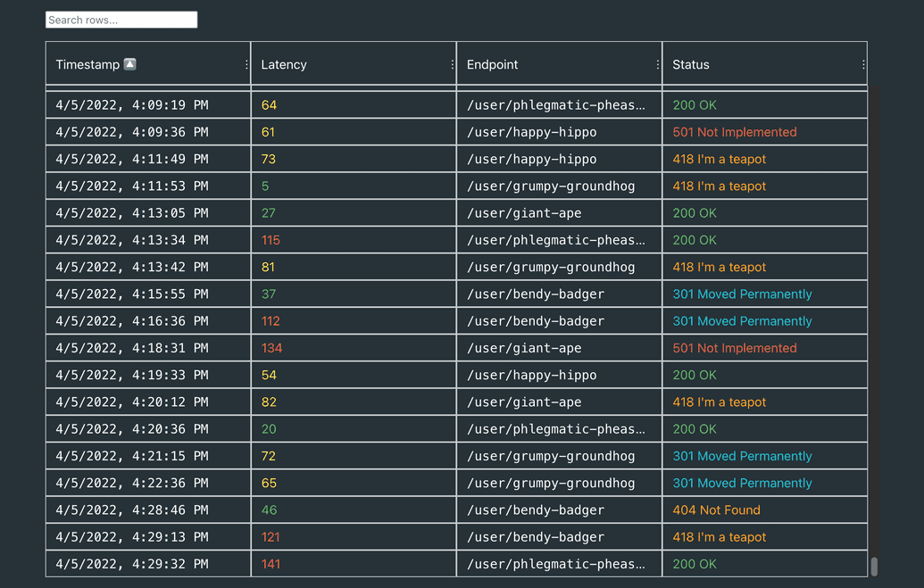Select timestamp 4/5/2022, 4:15:55 PM
Viewport: 924px width, 588px height.
pos(132,294)
